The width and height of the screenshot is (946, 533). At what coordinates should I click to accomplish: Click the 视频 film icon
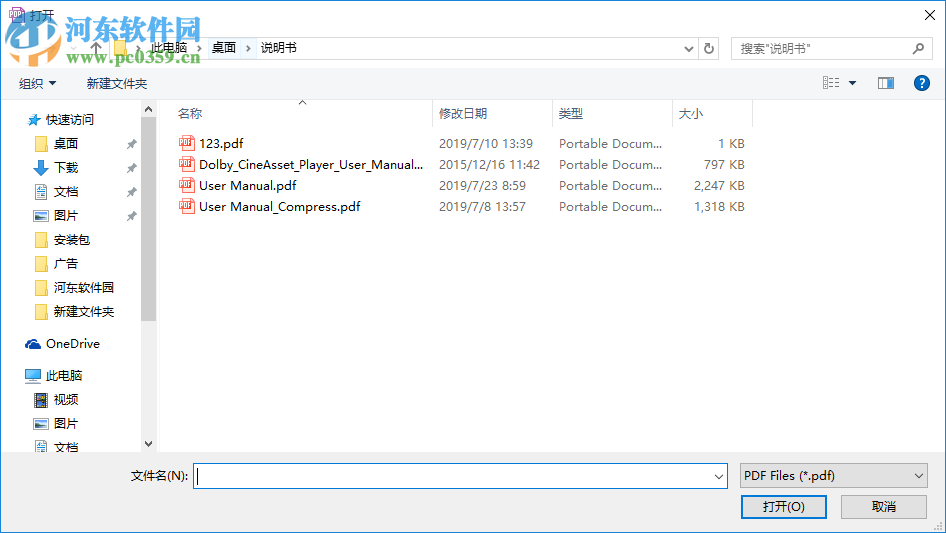pos(41,400)
